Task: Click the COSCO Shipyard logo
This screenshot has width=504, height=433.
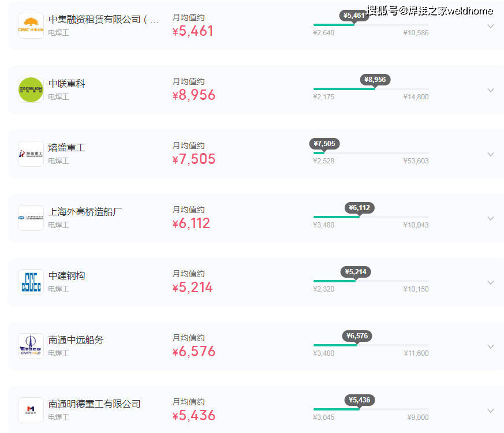Action: pos(31,346)
